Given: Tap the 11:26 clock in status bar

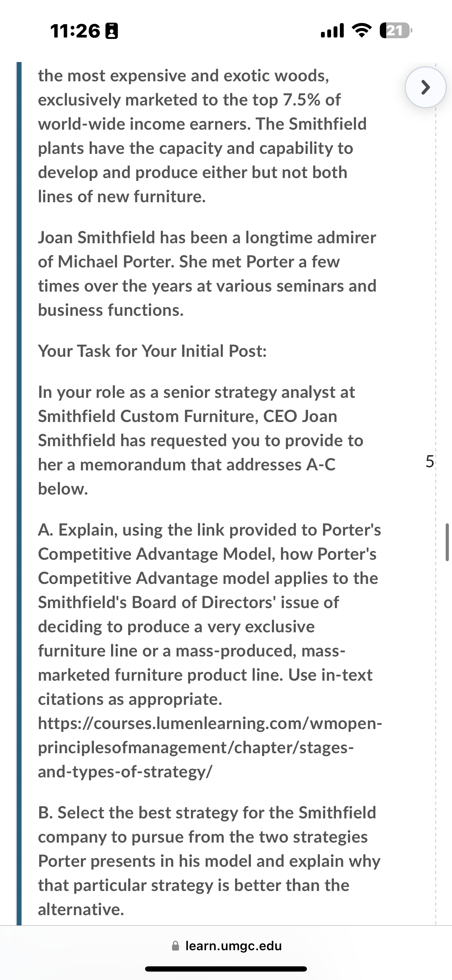Looking at the screenshot, I should [75, 31].
